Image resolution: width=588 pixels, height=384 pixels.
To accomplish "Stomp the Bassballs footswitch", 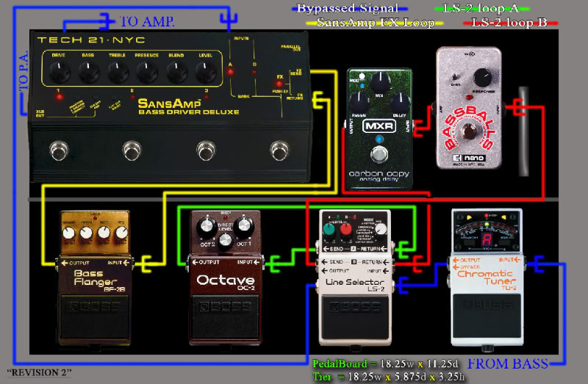I will click(469, 131).
